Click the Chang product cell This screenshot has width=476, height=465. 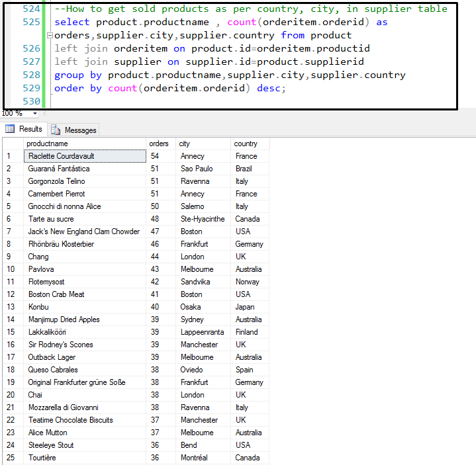point(85,257)
